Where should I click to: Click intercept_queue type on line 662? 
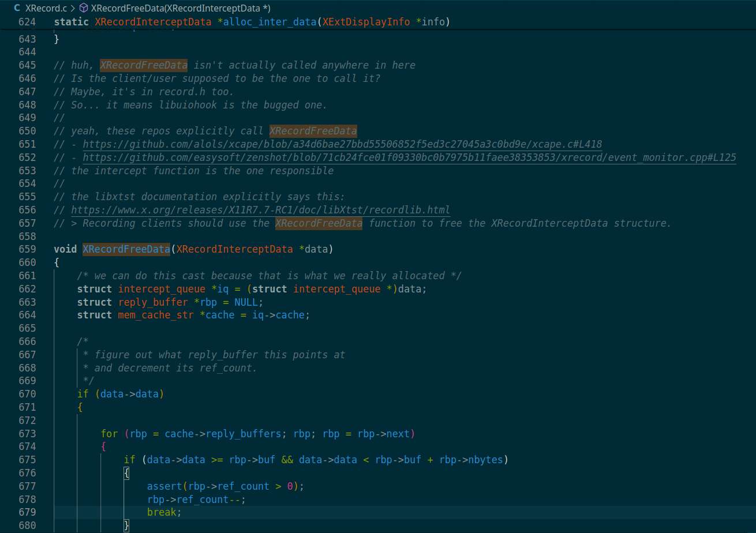point(162,289)
